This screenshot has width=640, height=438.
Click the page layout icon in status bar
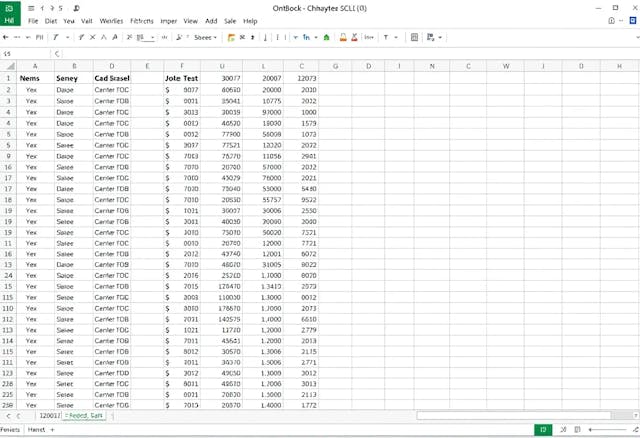577,429
